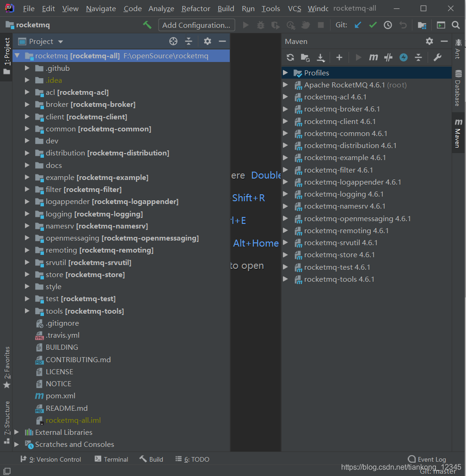Image resolution: width=466 pixels, height=476 pixels.
Task: Click Locate/Scroll from source target icon
Action: [x=173, y=41]
